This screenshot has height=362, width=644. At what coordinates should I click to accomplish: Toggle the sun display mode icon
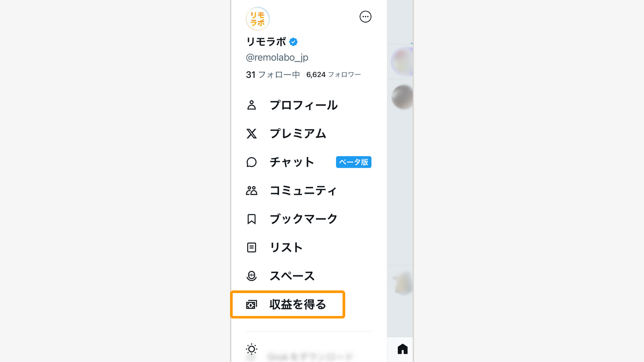(x=252, y=349)
